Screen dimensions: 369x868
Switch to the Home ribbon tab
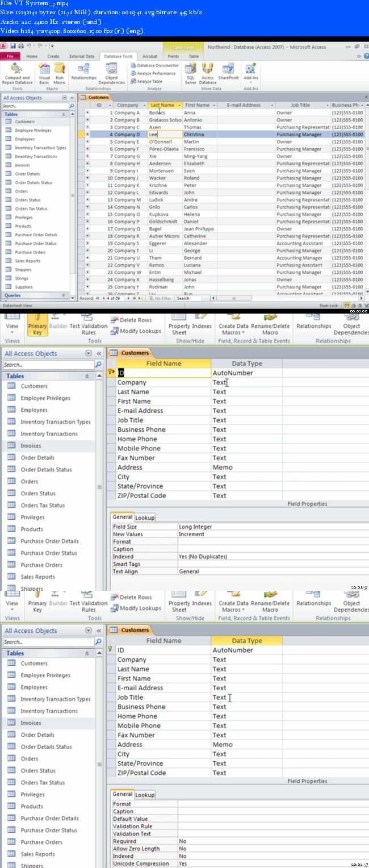click(32, 56)
